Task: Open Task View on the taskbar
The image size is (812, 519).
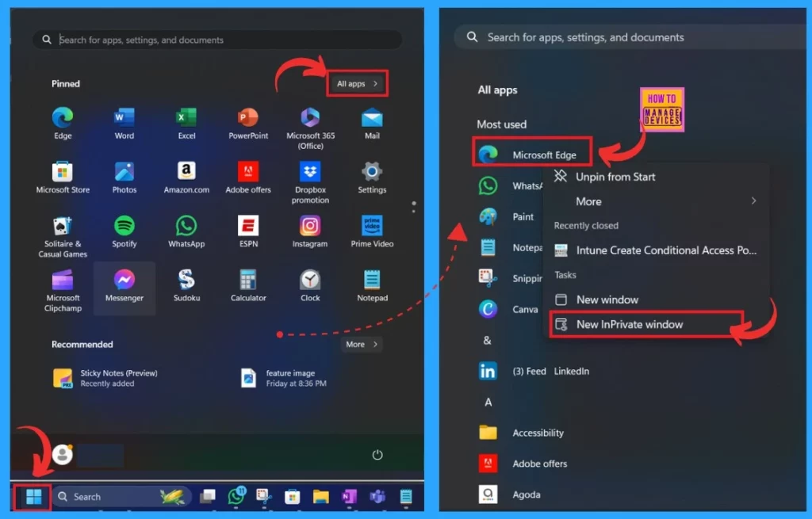Action: point(208,497)
